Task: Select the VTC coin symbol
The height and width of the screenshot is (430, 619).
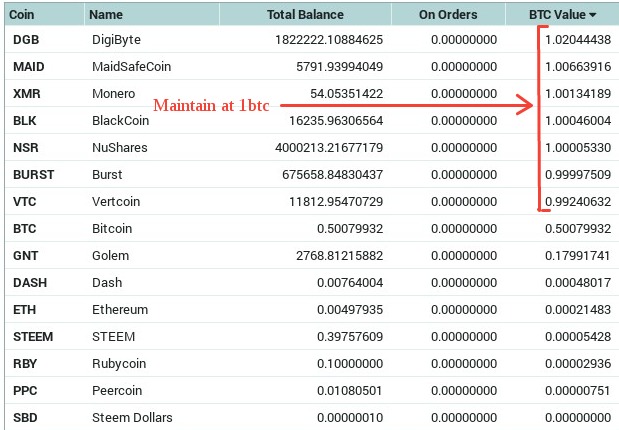Action: 24,202
